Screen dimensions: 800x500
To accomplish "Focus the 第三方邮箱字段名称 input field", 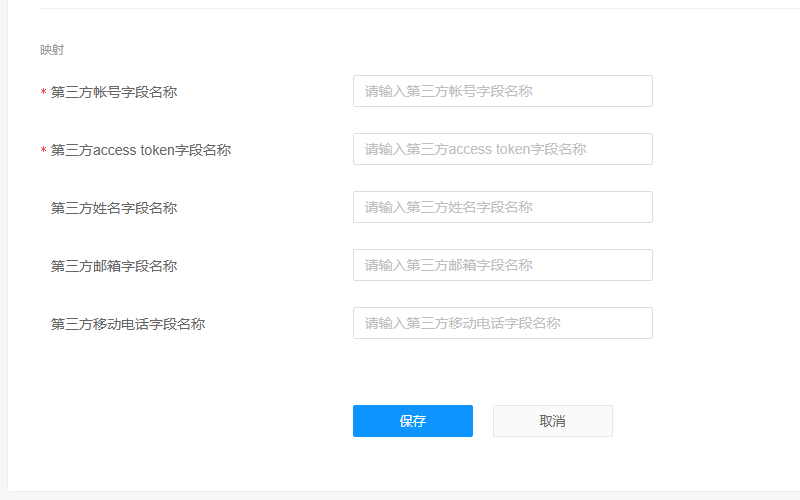I will click(x=503, y=265).
